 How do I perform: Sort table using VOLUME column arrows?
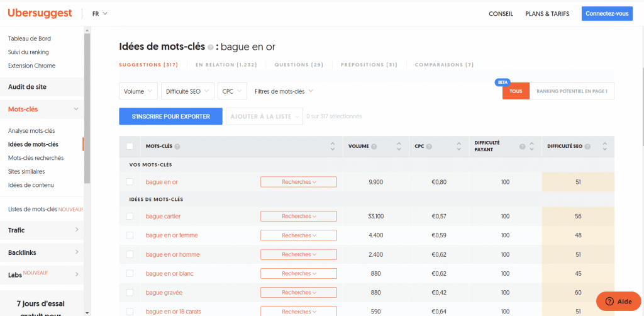[x=399, y=147]
